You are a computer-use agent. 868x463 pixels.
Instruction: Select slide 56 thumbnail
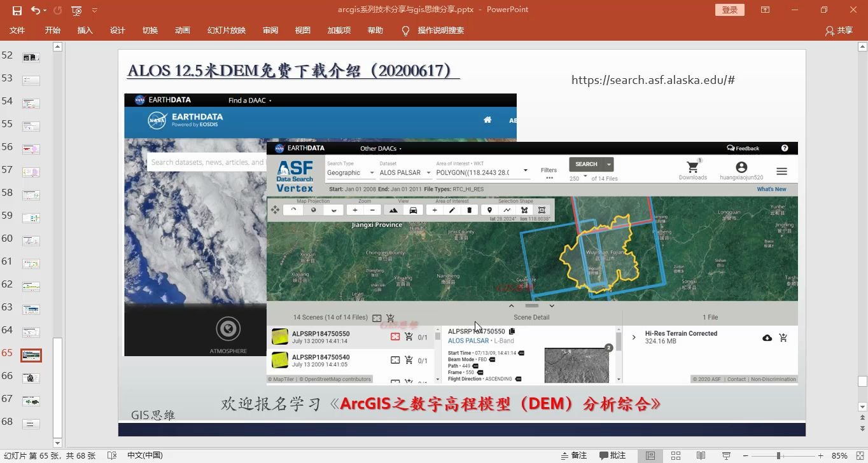tap(31, 149)
